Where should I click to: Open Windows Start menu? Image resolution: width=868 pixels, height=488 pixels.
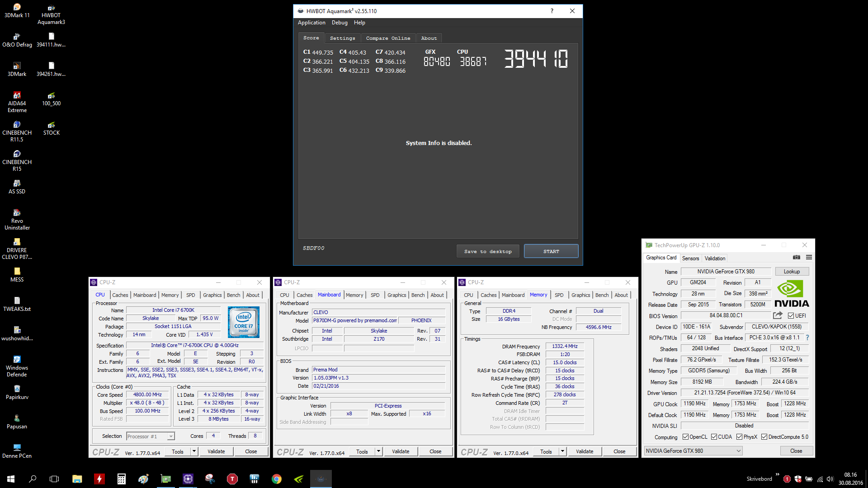pos(11,479)
